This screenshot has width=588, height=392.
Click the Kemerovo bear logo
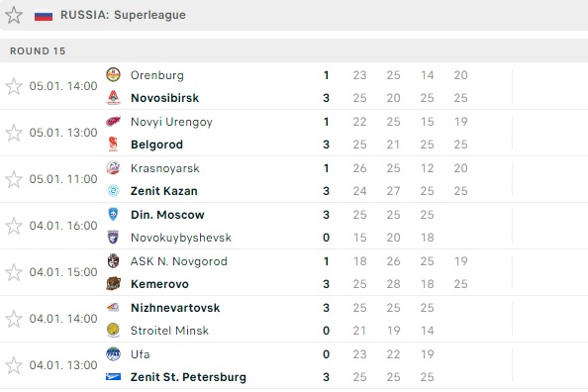(x=113, y=284)
